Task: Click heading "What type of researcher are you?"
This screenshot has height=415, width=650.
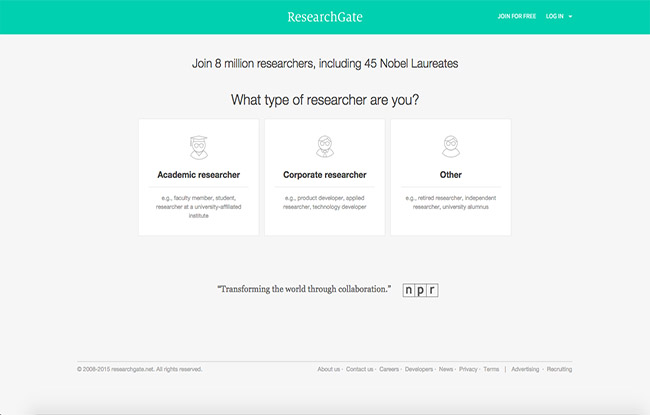Action: click(x=325, y=100)
